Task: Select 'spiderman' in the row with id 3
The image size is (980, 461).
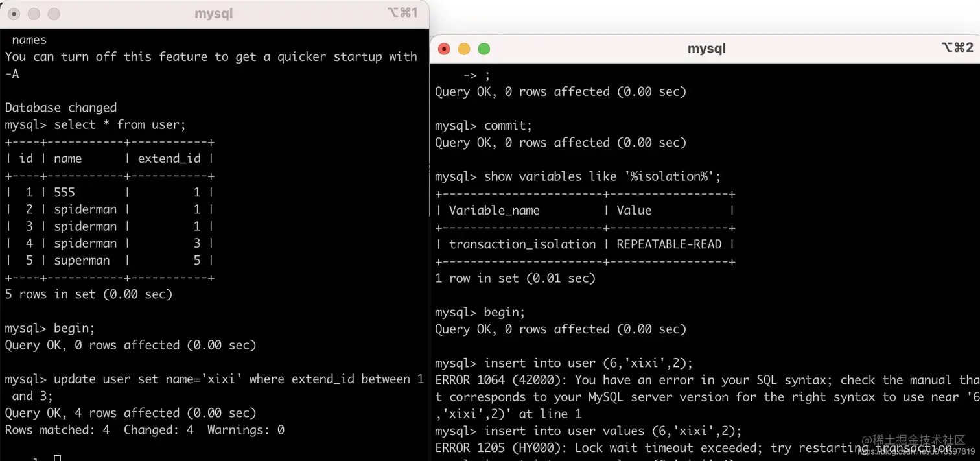Action: click(86, 226)
